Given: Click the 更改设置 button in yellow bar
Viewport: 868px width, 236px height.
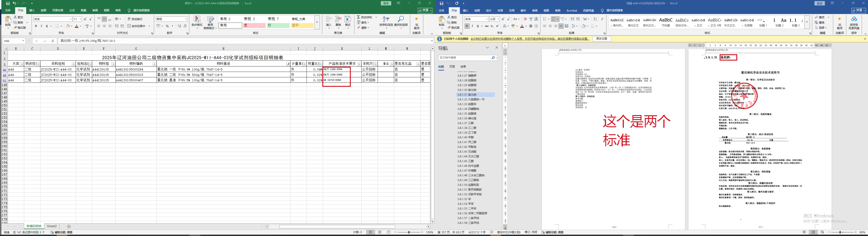Looking at the screenshot, I should click(x=601, y=39).
